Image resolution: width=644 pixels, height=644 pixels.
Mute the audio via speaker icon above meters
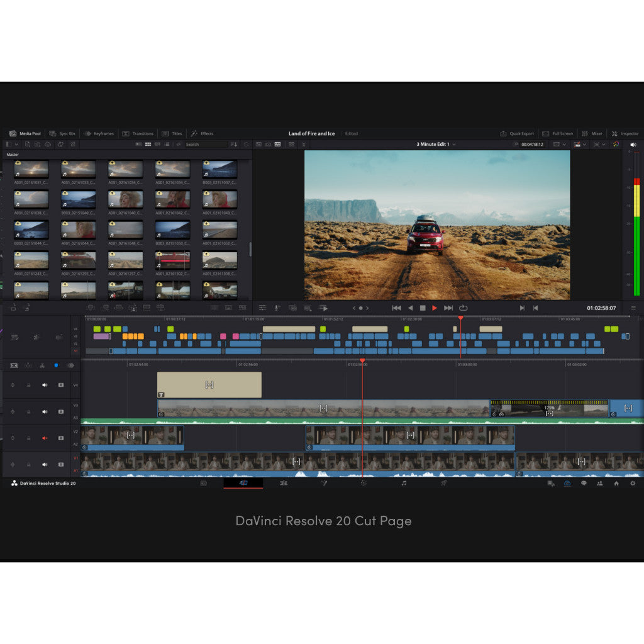[x=633, y=145]
